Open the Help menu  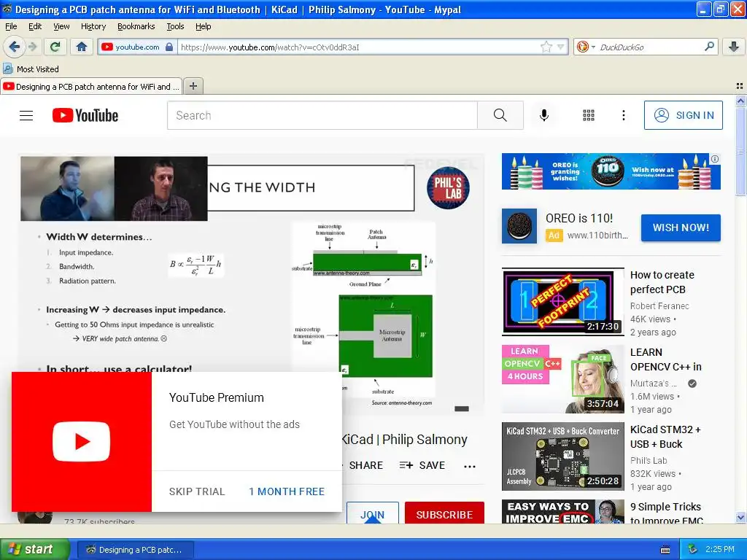coord(203,26)
